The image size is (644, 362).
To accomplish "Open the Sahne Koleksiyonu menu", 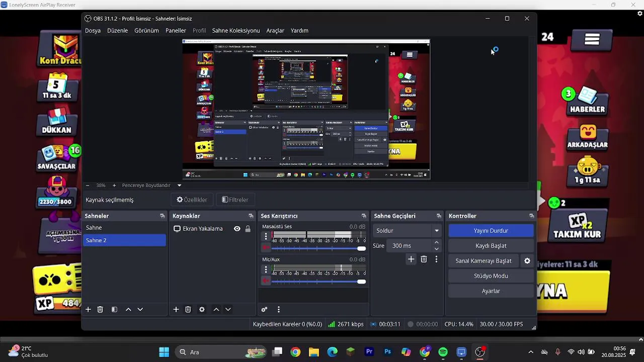I will coord(236,31).
